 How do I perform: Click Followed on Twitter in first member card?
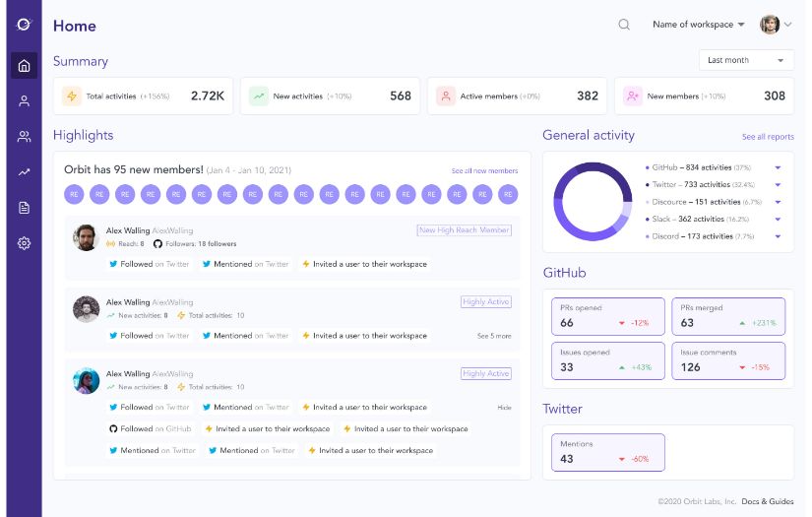150,264
